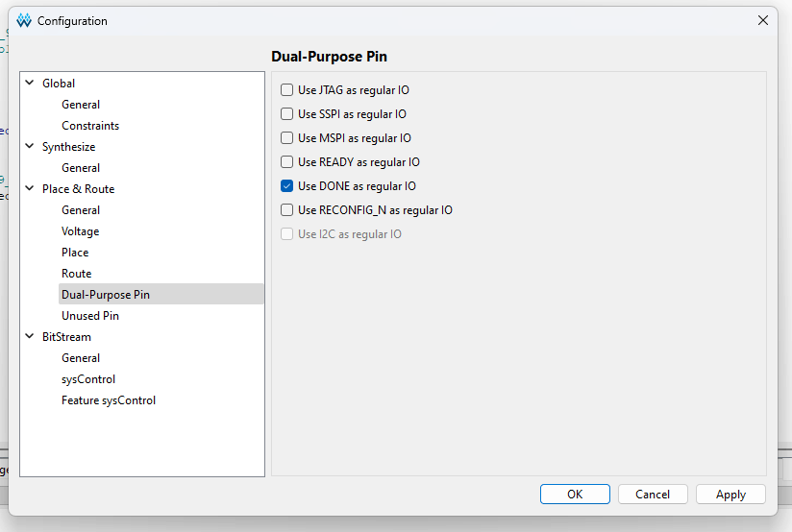Click the Use RECONFIG_N as regular IO label
Screen dimensions: 792x532
click(x=375, y=210)
